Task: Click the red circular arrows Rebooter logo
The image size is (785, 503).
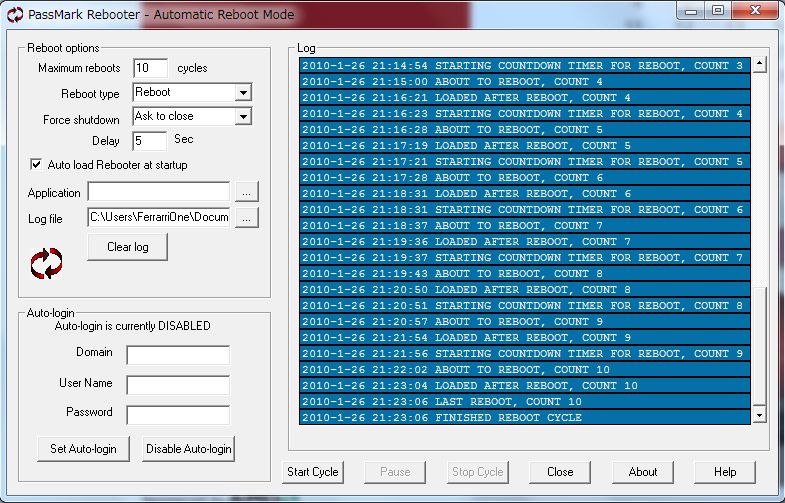Action: pyautogui.click(x=47, y=263)
